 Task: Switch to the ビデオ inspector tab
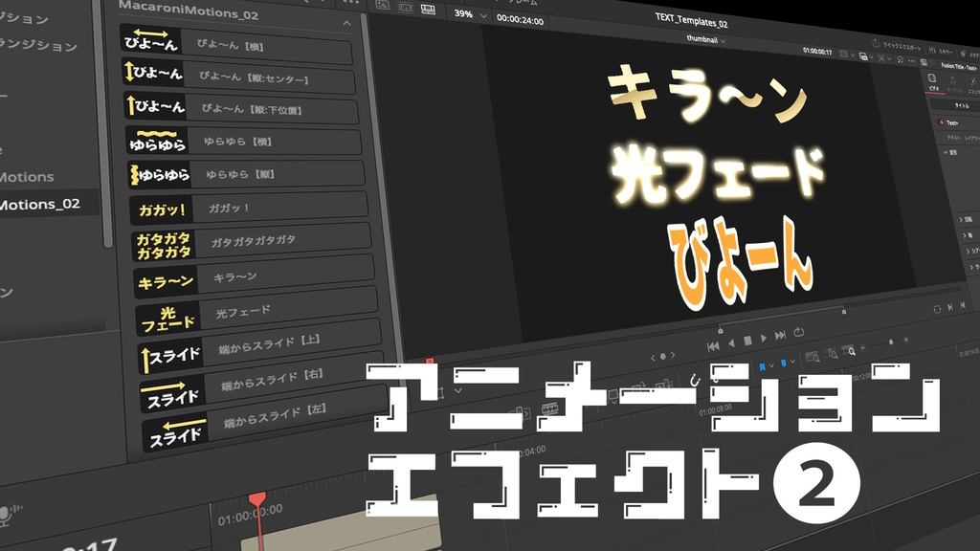point(934,82)
